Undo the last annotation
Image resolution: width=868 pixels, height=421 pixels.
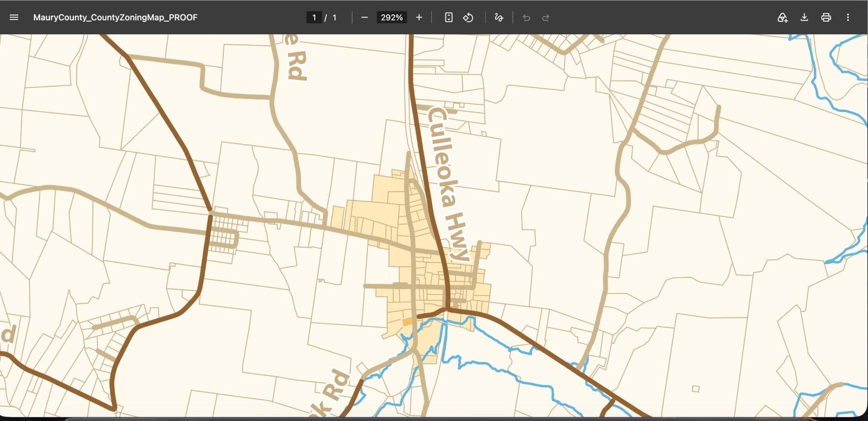pos(526,17)
